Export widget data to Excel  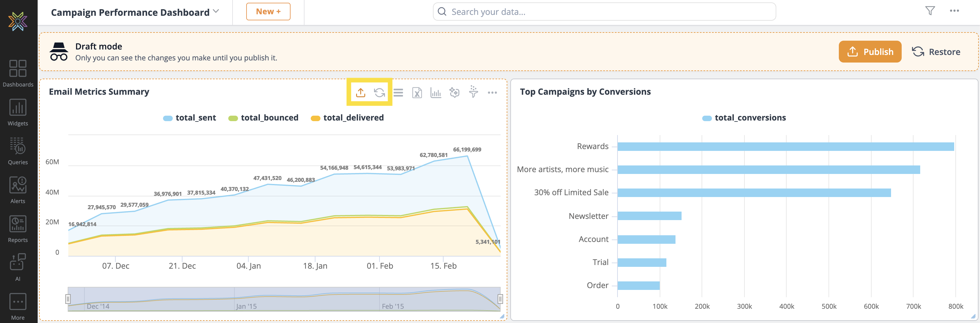pos(417,93)
